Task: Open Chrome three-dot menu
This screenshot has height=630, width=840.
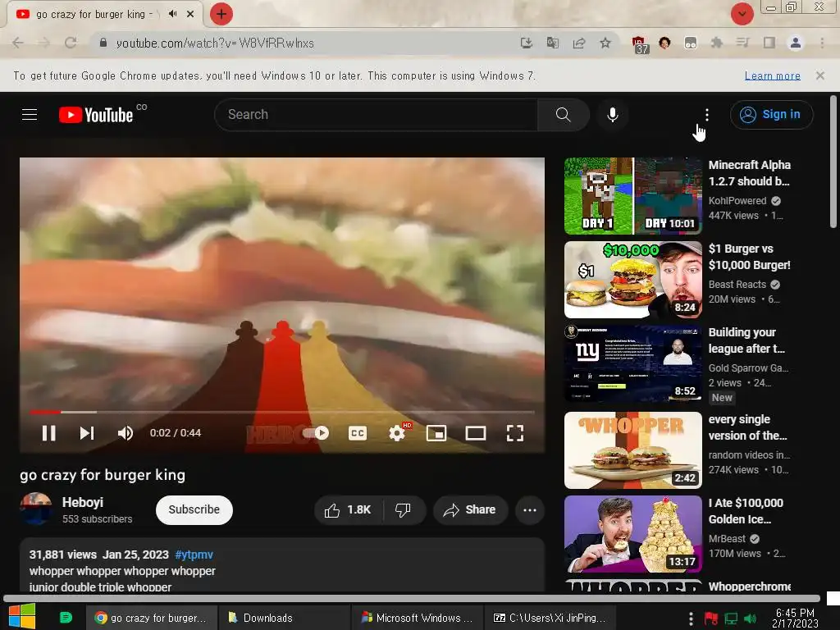Action: (x=822, y=43)
